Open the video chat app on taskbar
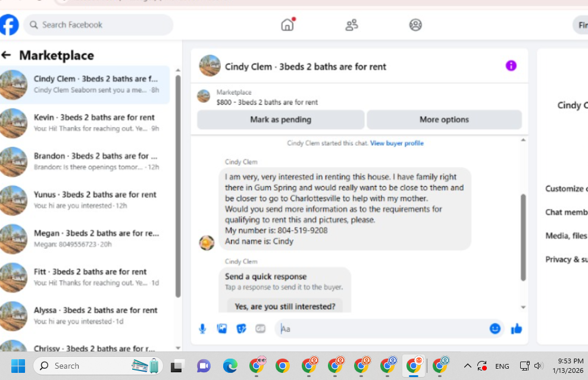588x380 pixels. 204,366
